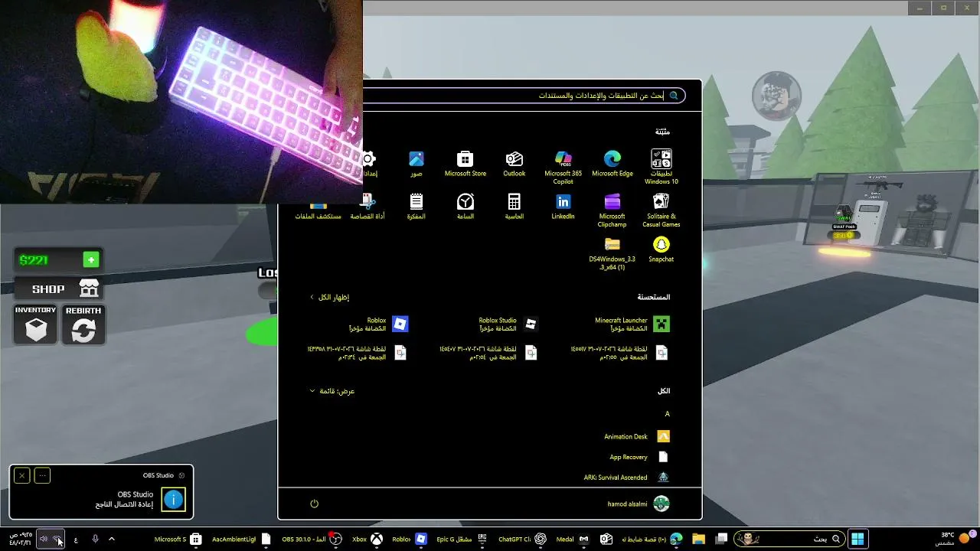Open recommended Roblox Studio

508,324
